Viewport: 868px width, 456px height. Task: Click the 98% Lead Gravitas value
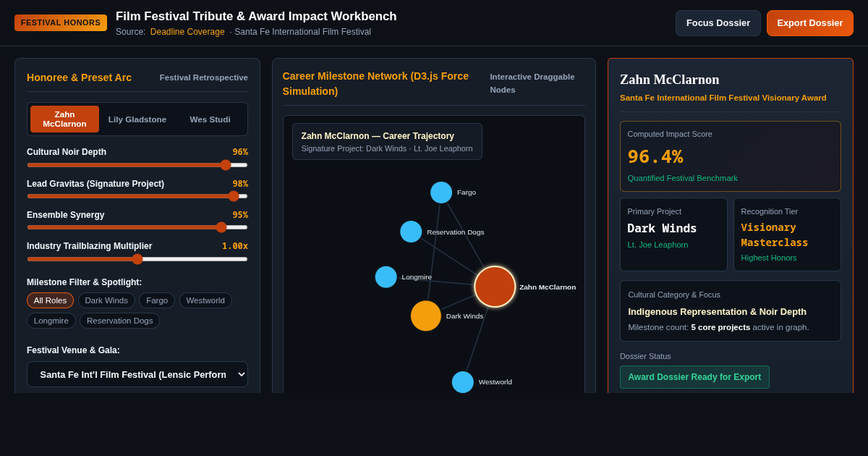click(240, 184)
